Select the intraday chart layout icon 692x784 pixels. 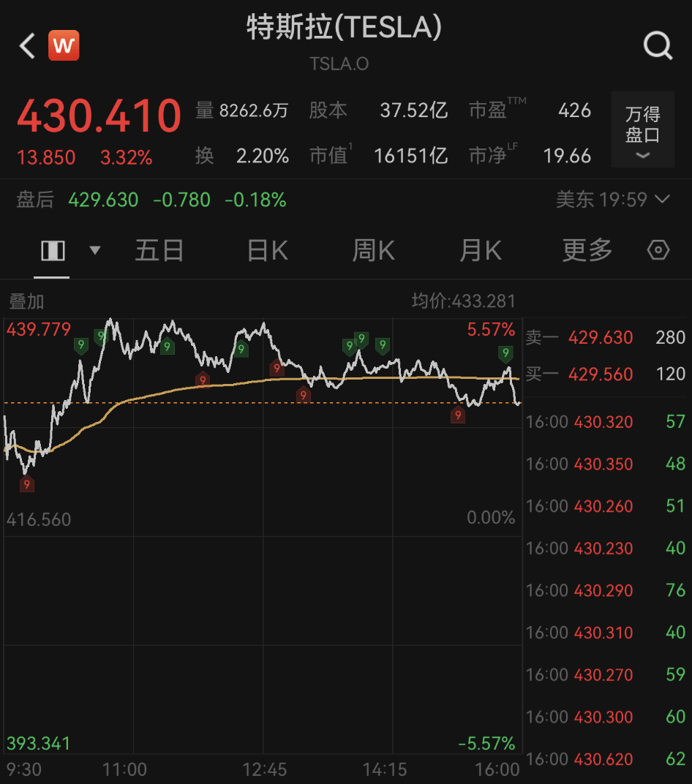tap(52, 249)
